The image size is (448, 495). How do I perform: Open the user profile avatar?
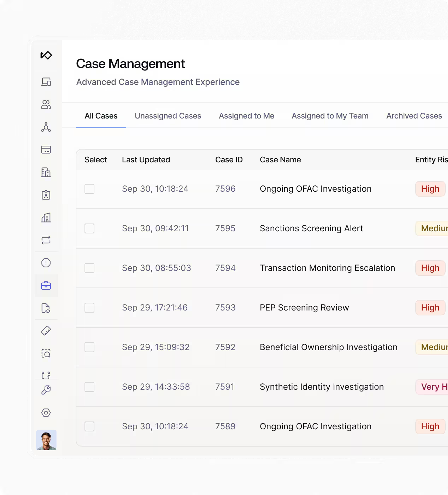click(x=46, y=440)
